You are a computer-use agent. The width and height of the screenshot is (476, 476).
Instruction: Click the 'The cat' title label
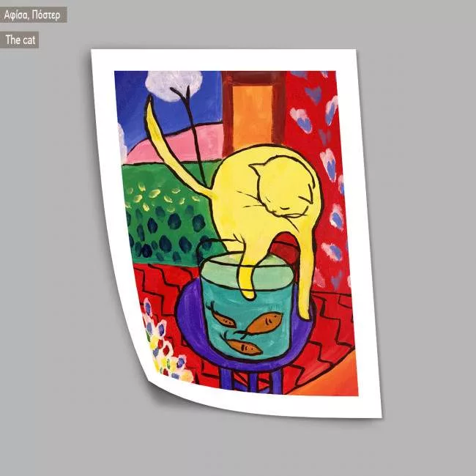[21, 40]
